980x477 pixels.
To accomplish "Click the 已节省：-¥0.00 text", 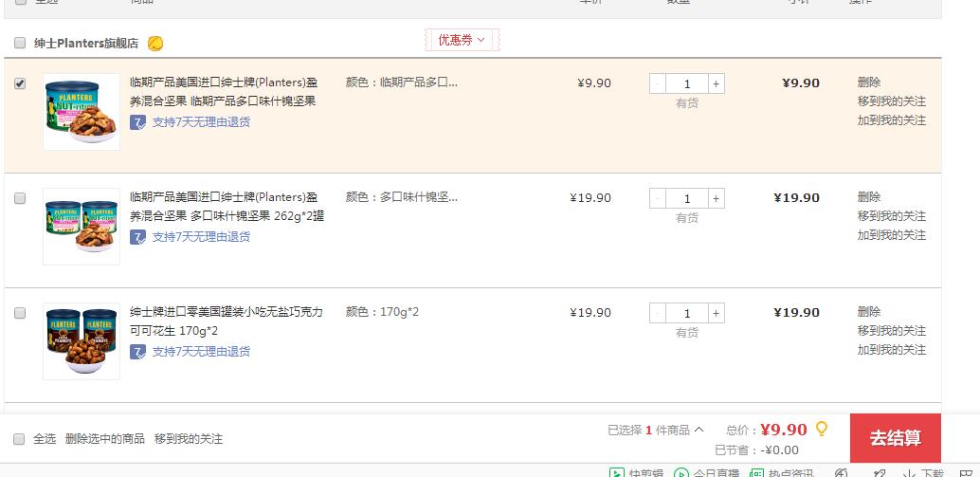I will 756,450.
